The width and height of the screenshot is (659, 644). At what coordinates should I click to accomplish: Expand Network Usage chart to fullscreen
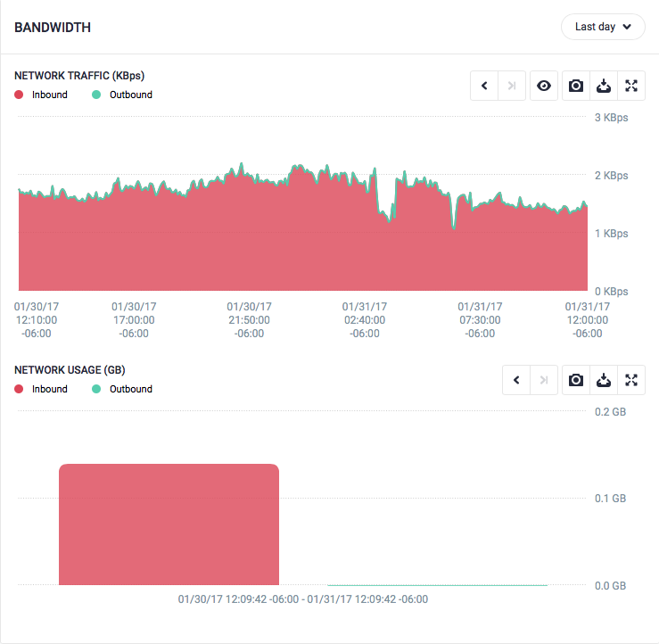tap(631, 380)
